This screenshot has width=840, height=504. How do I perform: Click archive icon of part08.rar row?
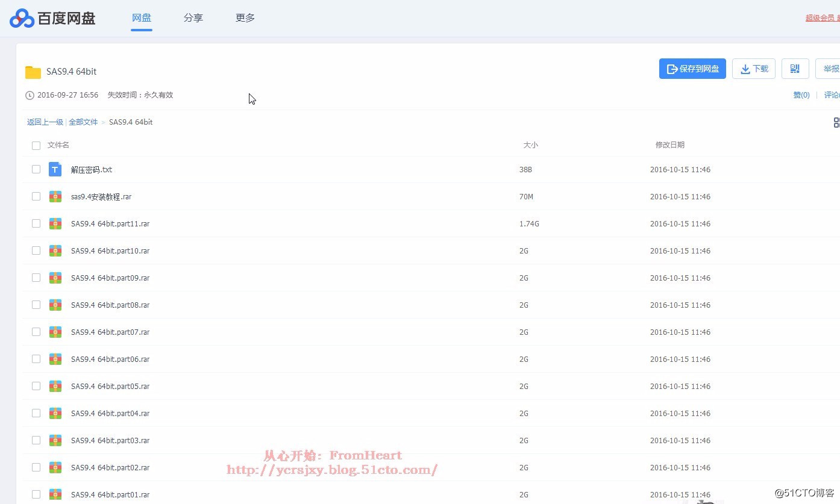[x=55, y=305]
